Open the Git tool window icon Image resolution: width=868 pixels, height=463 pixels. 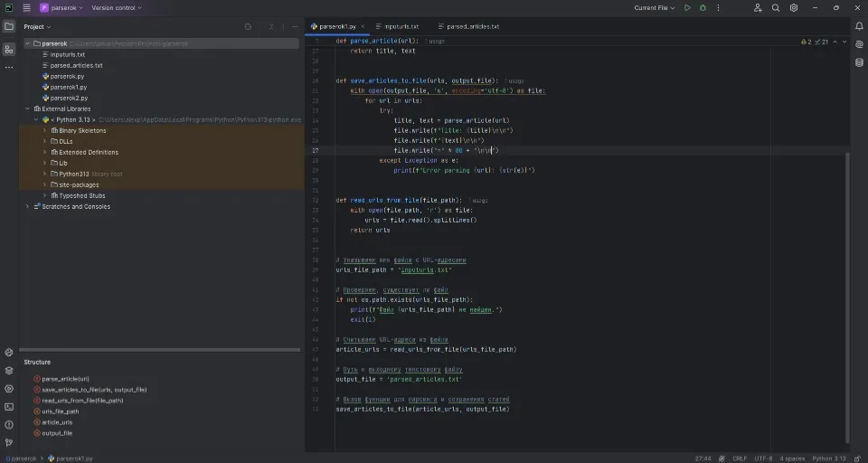tap(9, 442)
